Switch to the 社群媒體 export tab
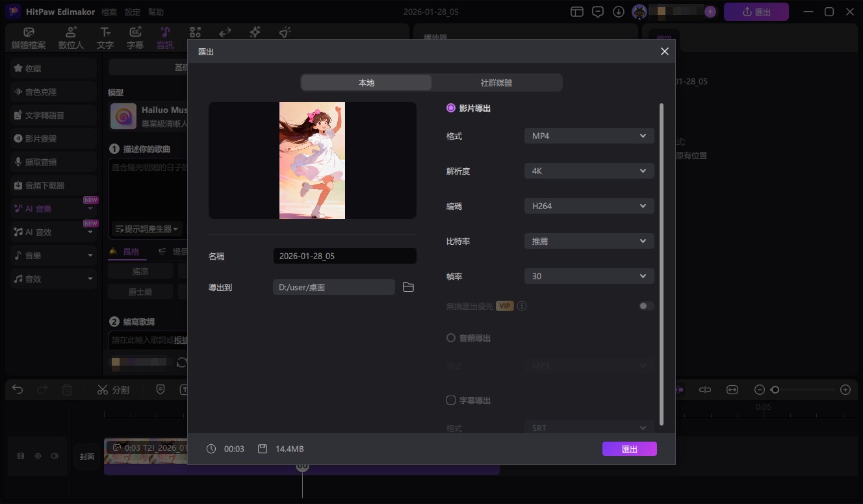The width and height of the screenshot is (863, 504). click(497, 82)
